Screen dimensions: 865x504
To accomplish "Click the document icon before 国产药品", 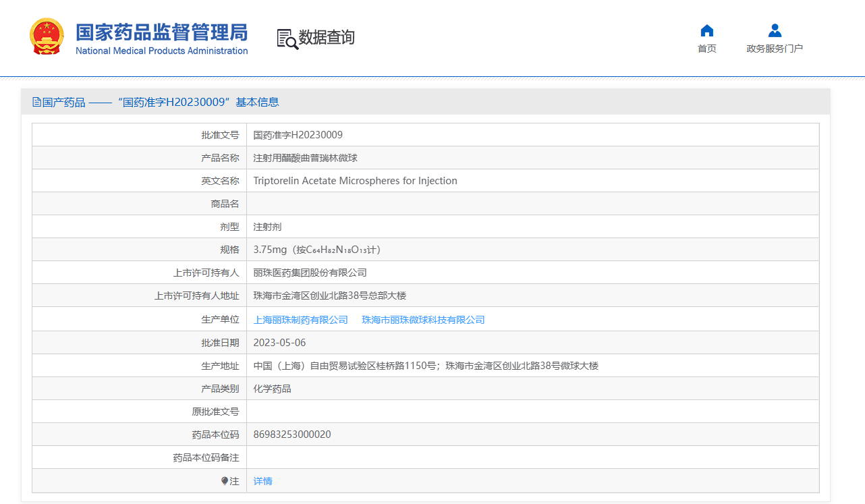I will [x=37, y=102].
